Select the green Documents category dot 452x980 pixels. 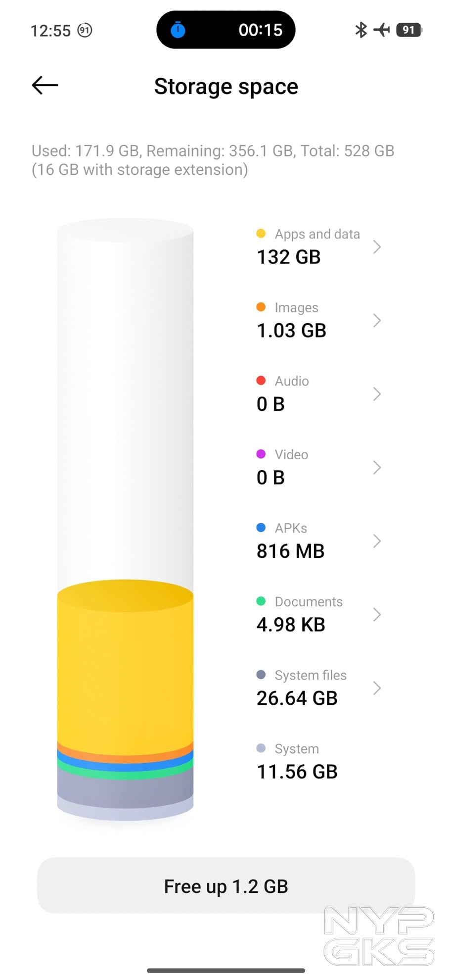261,601
